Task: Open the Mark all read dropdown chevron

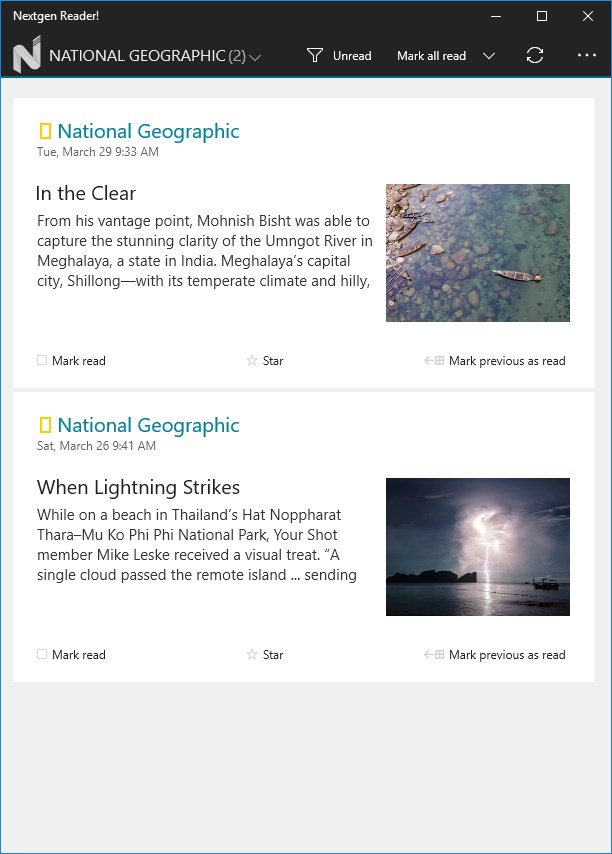Action: coord(489,56)
